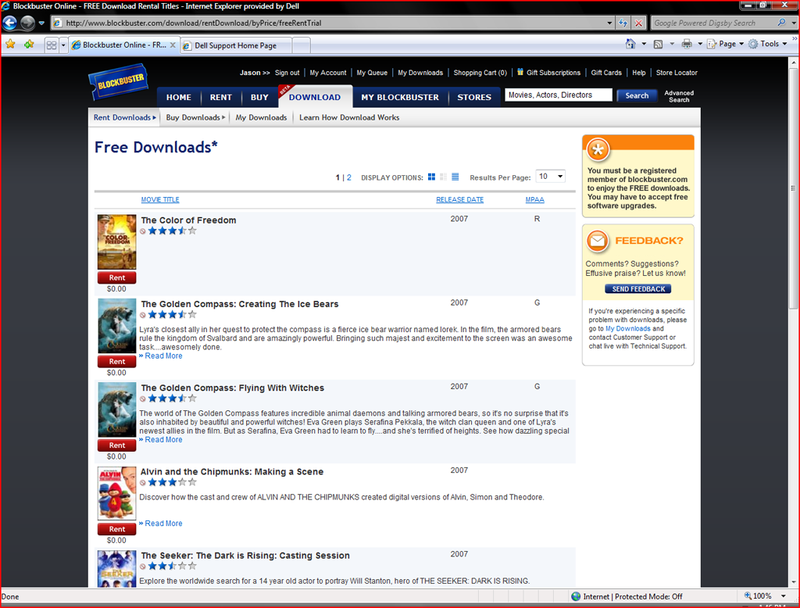
Task: Print the page with printer icon
Action: (x=687, y=44)
